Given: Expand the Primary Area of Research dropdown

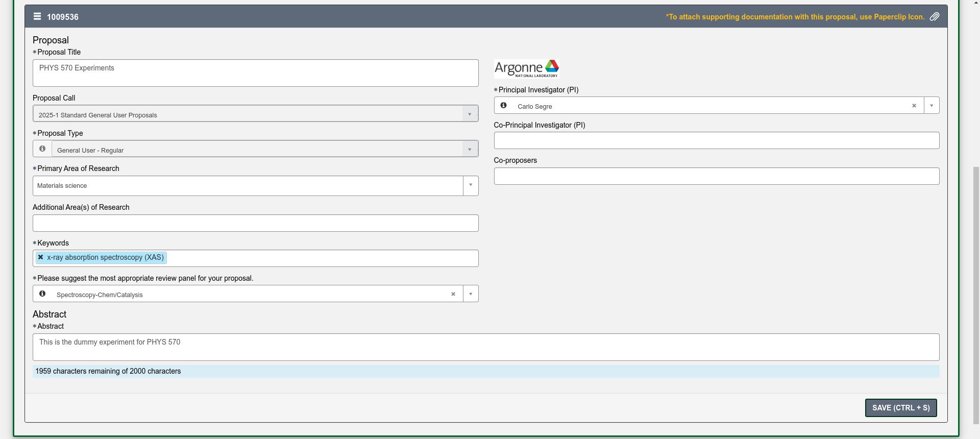Looking at the screenshot, I should 471,185.
